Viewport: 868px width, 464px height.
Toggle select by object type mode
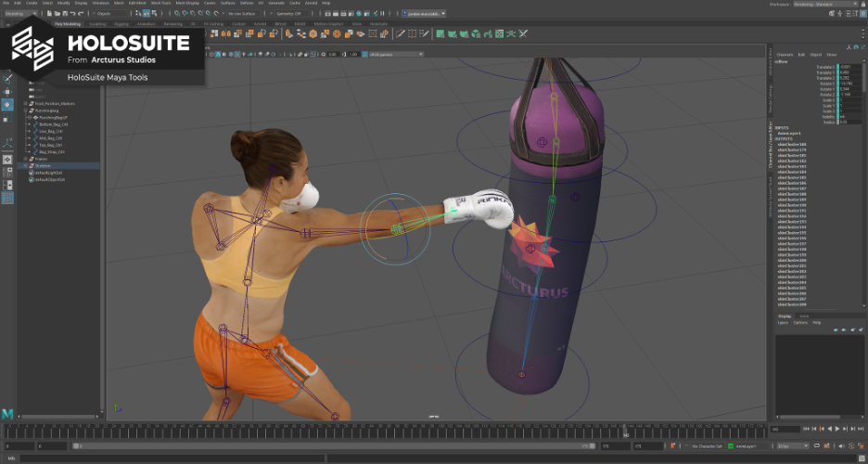pyautogui.click(x=147, y=13)
